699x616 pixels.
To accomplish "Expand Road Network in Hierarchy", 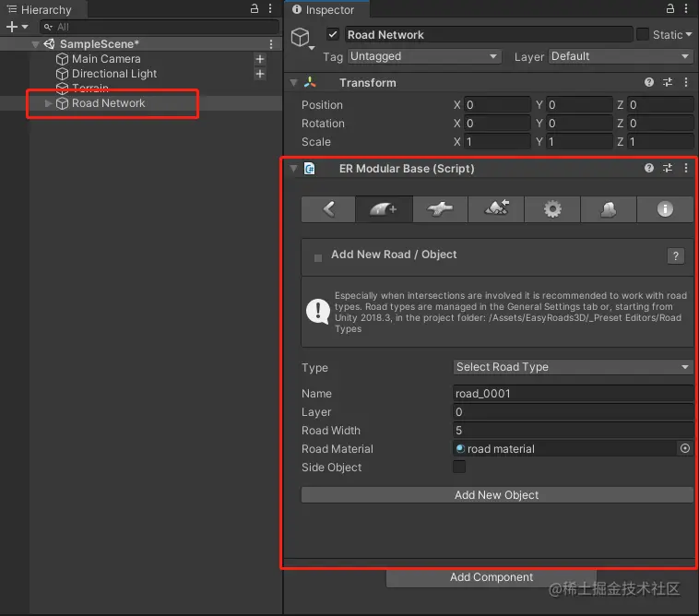I will [48, 103].
